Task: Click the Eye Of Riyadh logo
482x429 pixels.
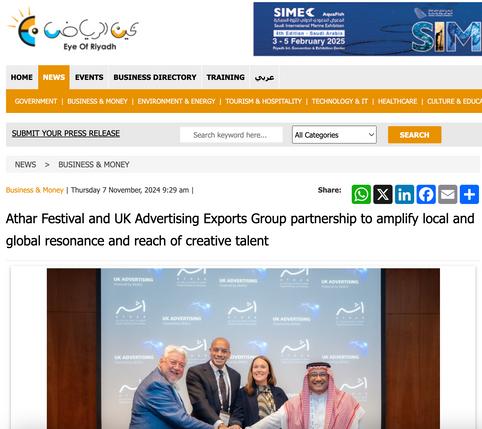Action: [73, 29]
